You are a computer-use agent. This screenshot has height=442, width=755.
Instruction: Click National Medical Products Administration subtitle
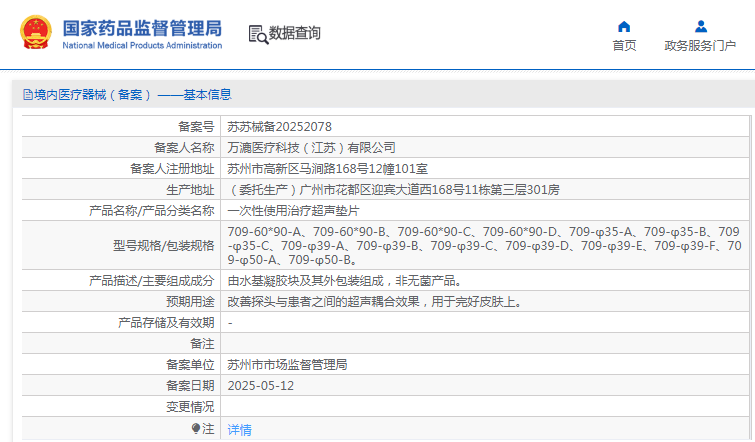(142, 45)
